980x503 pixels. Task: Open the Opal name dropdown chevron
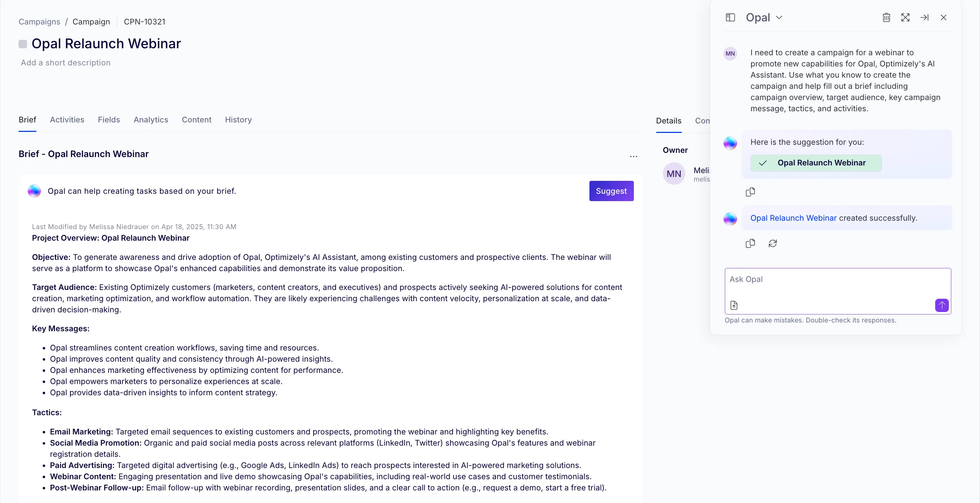pos(779,17)
